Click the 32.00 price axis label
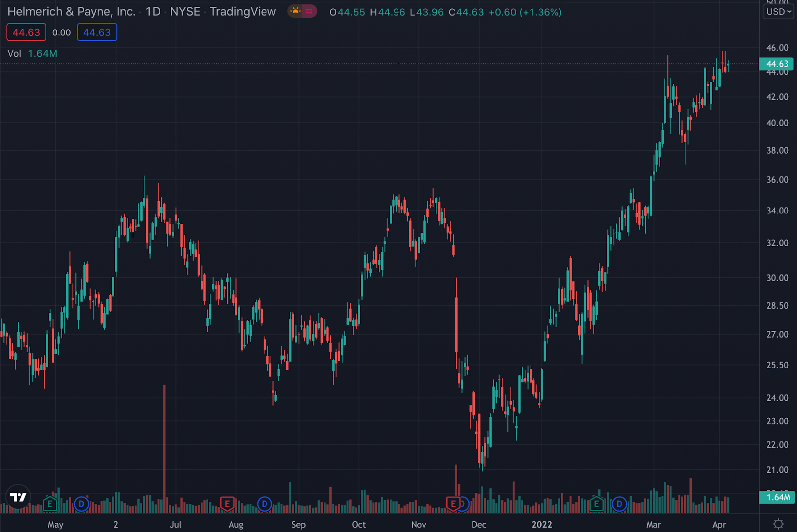The width and height of the screenshot is (797, 532). 777,243
